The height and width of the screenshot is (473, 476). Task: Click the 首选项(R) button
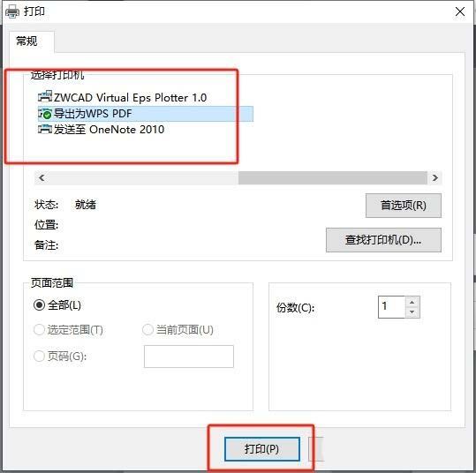[x=403, y=206]
